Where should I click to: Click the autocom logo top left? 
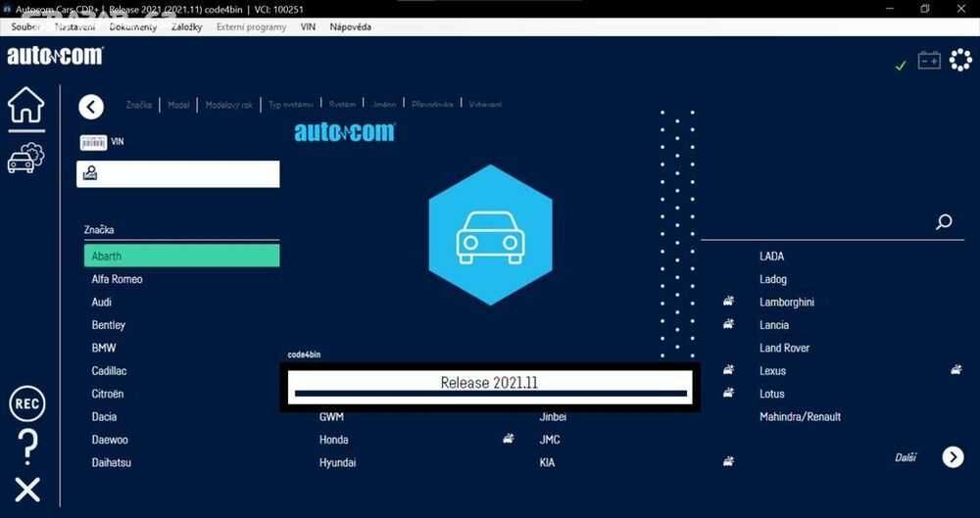(55, 56)
